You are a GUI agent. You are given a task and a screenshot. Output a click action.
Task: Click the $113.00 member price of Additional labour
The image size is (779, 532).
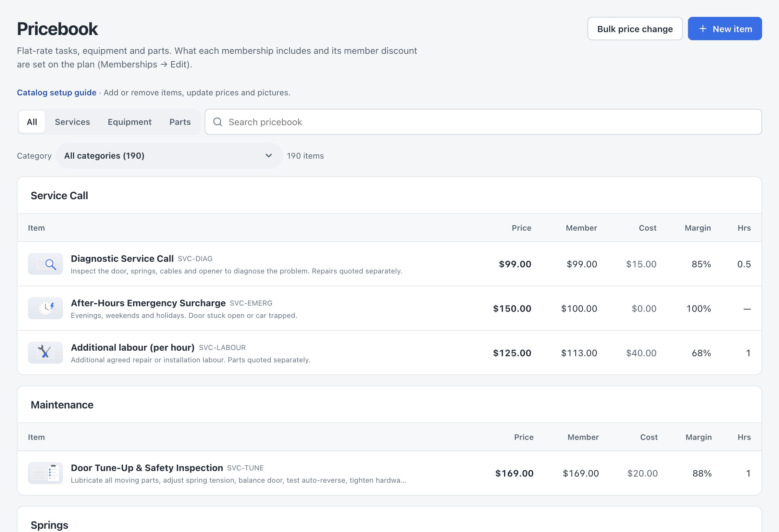pyautogui.click(x=579, y=353)
